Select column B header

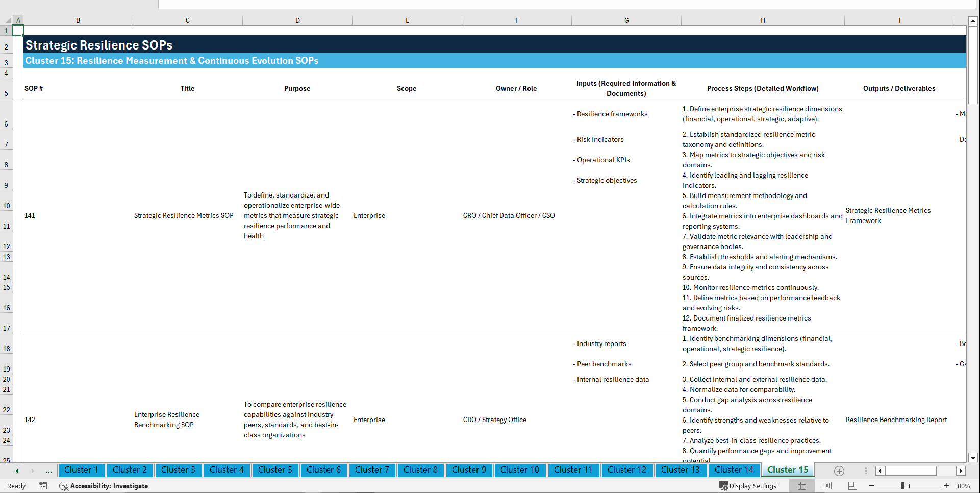pos(78,20)
